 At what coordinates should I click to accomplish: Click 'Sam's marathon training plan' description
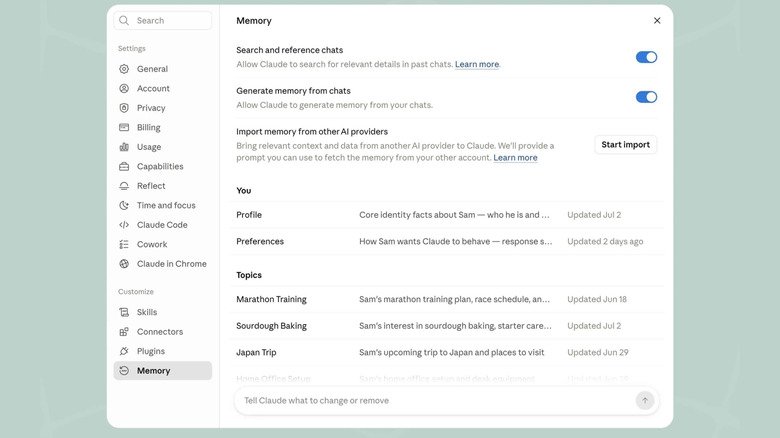[x=454, y=299]
